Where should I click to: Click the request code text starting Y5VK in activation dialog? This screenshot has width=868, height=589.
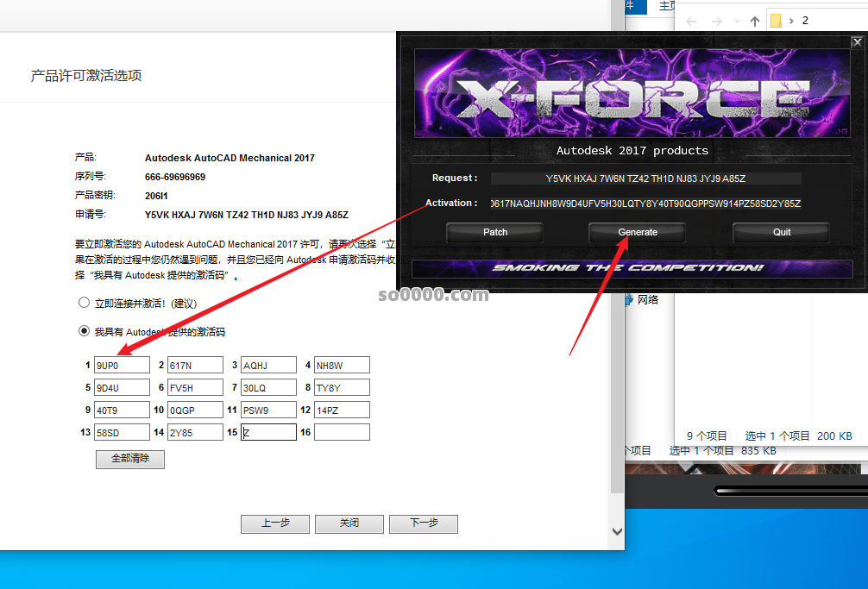247,215
